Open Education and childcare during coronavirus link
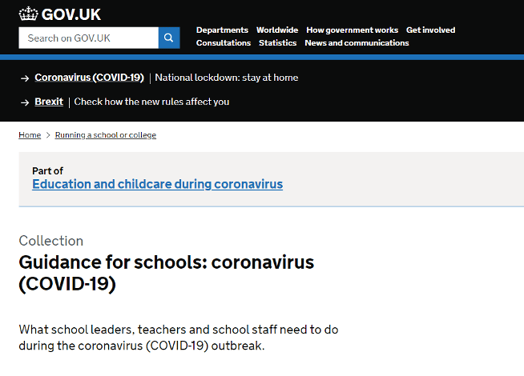The height and width of the screenshot is (376, 524). tap(157, 184)
